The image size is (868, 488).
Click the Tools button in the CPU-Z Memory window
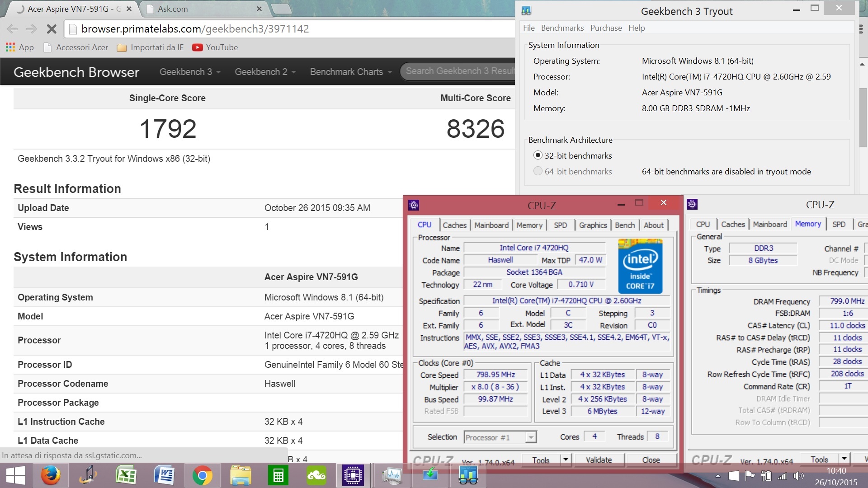click(819, 459)
